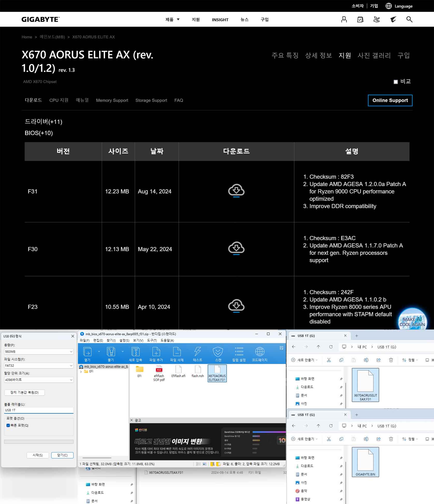This screenshot has width=434, height=504.
Task: Click the grid layout icon in Bandizip toolbar corner
Action: tap(281, 348)
